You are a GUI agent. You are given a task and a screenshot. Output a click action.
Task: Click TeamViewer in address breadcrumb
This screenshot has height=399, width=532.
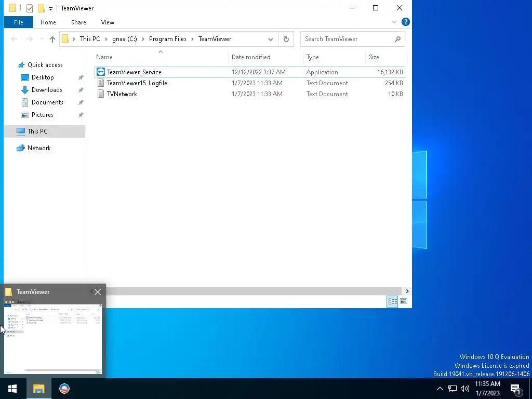pyautogui.click(x=215, y=39)
